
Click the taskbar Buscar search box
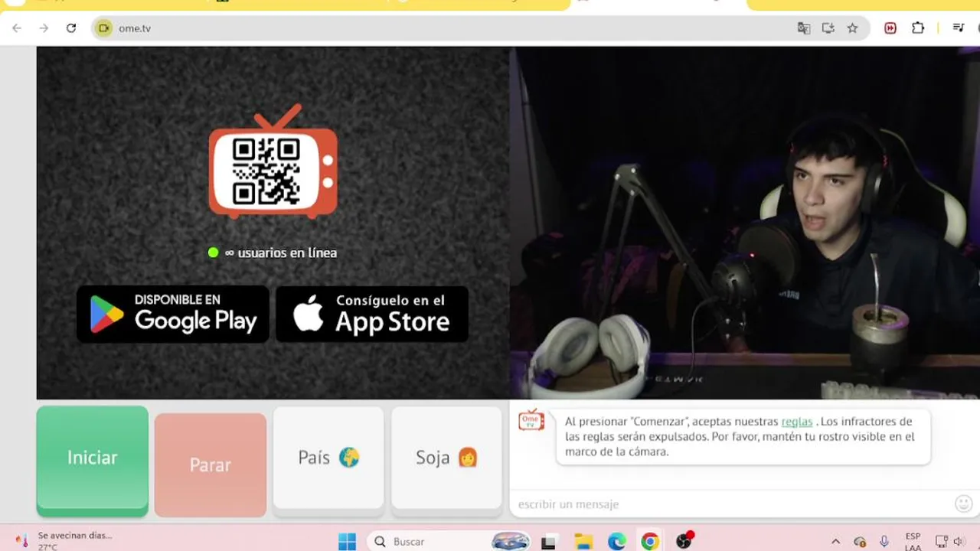click(450, 541)
